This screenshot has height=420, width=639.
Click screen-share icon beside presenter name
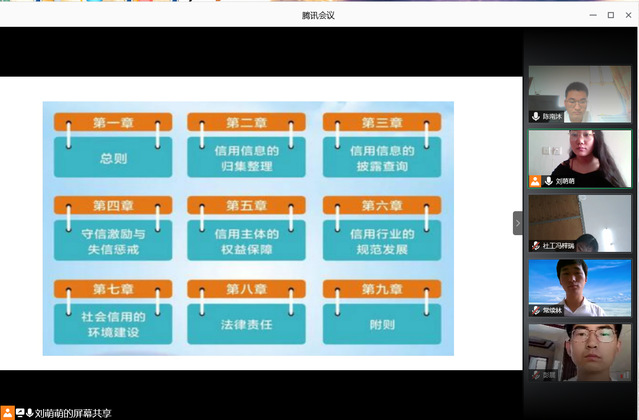tap(18, 412)
